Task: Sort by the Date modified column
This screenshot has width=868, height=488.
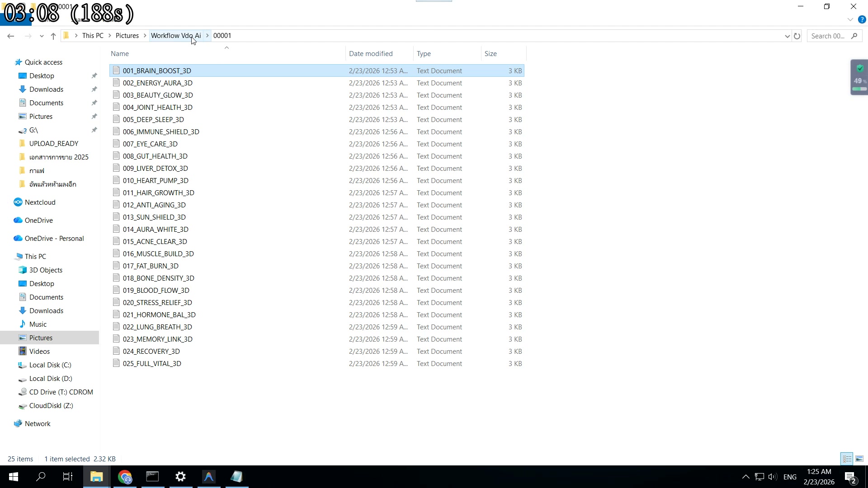Action: (371, 54)
